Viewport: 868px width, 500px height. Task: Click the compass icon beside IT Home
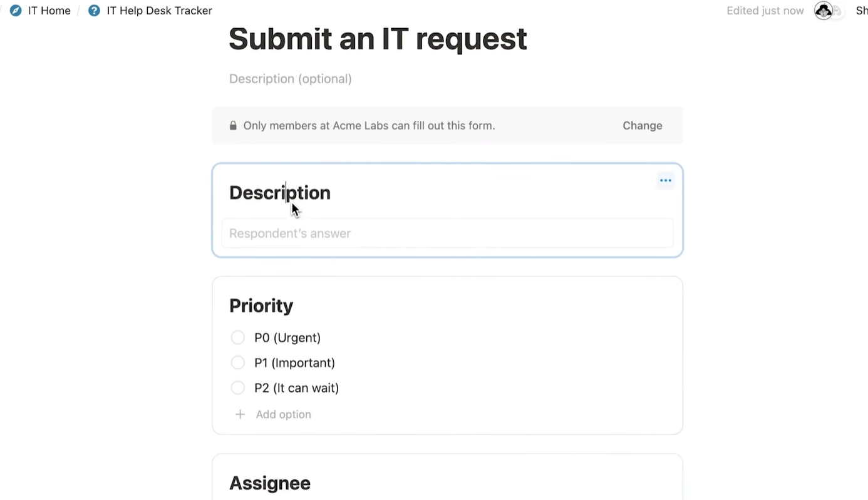[16, 11]
